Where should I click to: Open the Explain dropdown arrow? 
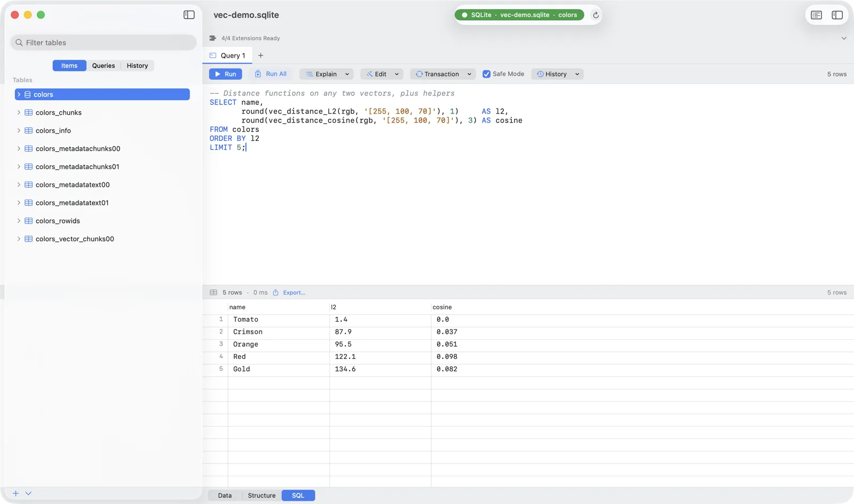click(x=347, y=74)
